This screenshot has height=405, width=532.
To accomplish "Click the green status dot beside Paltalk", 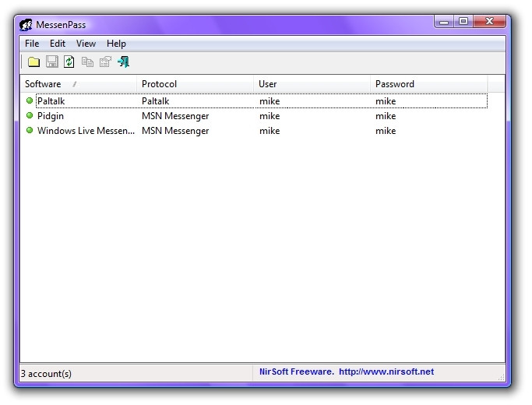I will [30, 100].
